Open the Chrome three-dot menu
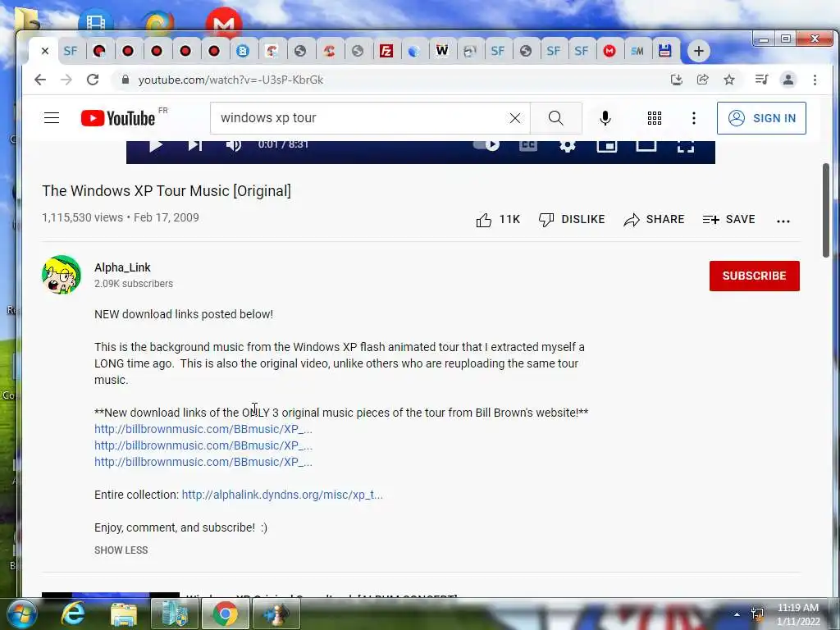Screen dimensions: 840x630 click(x=815, y=80)
